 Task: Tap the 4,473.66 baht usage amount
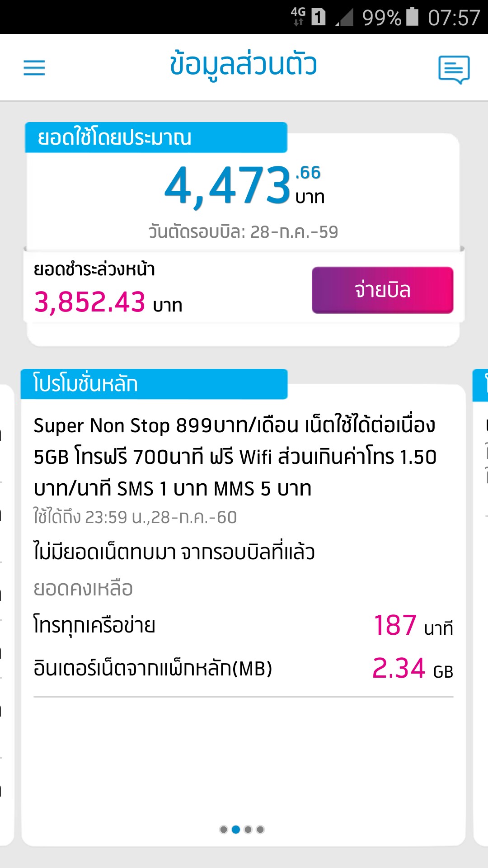[x=244, y=185]
